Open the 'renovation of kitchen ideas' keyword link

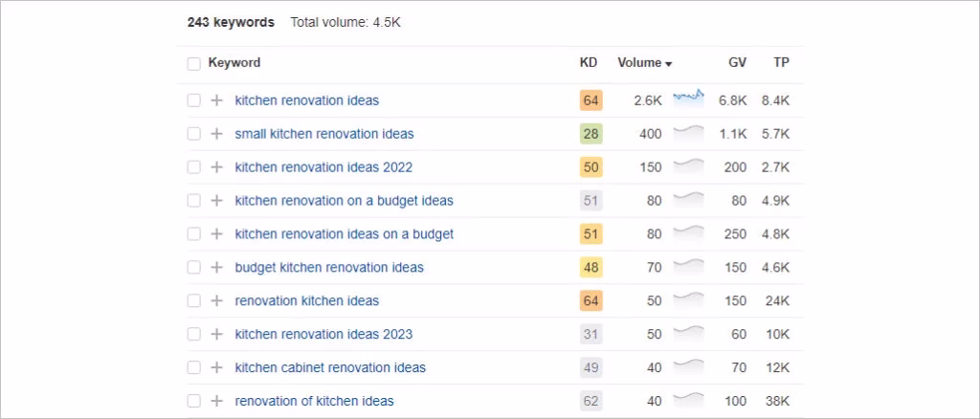[314, 402]
